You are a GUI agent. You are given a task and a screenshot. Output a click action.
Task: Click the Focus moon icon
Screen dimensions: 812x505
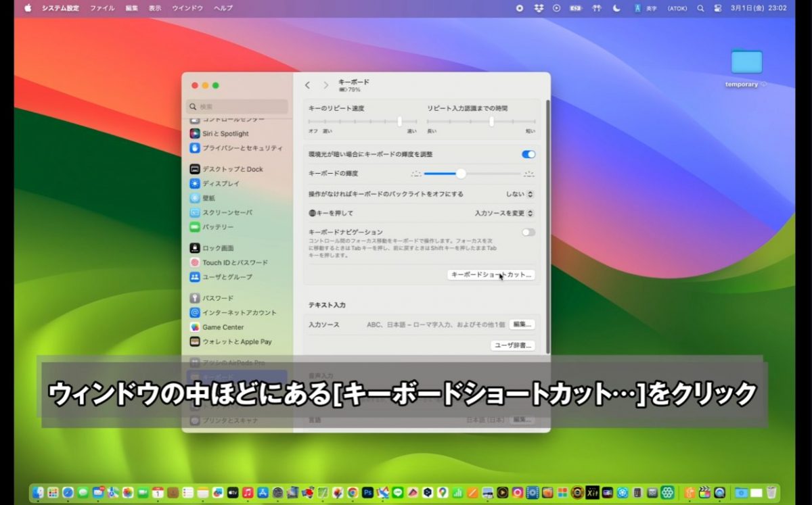[616, 8]
